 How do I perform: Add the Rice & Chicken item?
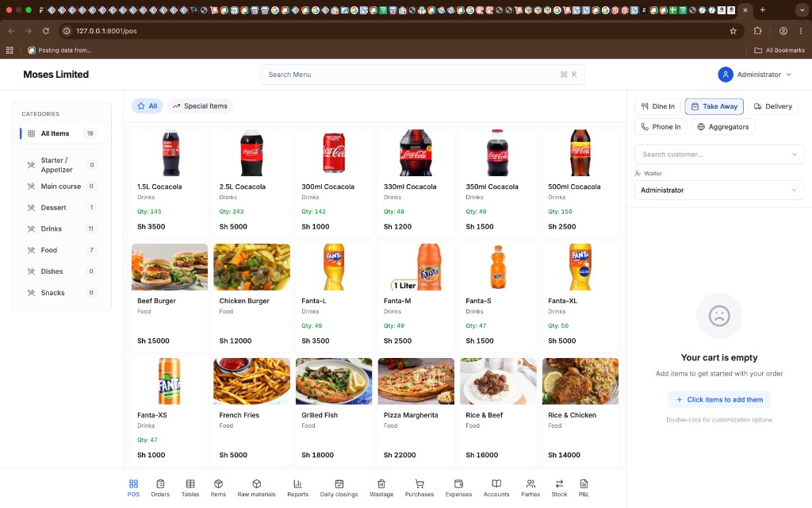pyautogui.click(x=580, y=412)
